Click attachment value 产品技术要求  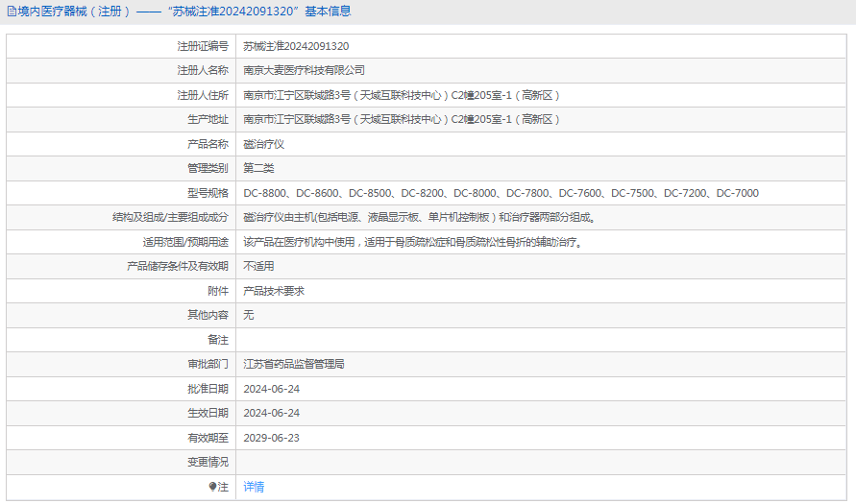pyautogui.click(x=274, y=291)
